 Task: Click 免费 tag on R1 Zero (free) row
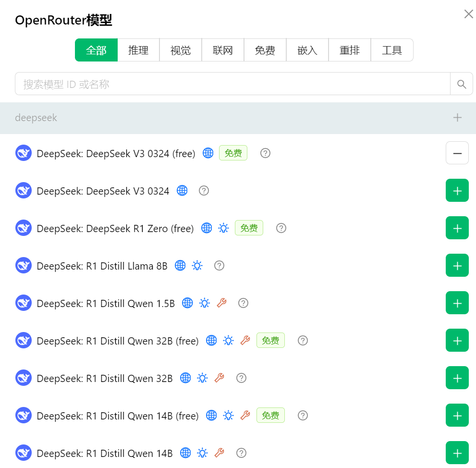(249, 228)
